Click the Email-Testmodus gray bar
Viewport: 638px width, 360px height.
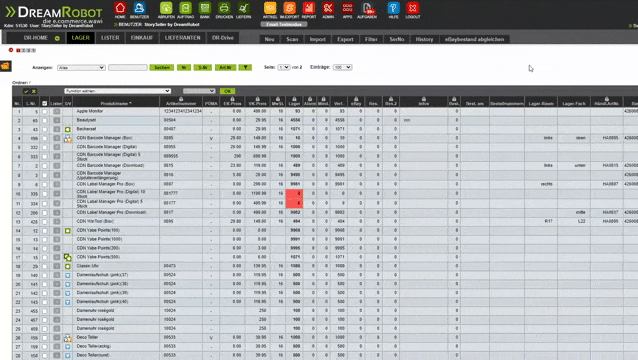click(x=284, y=24)
